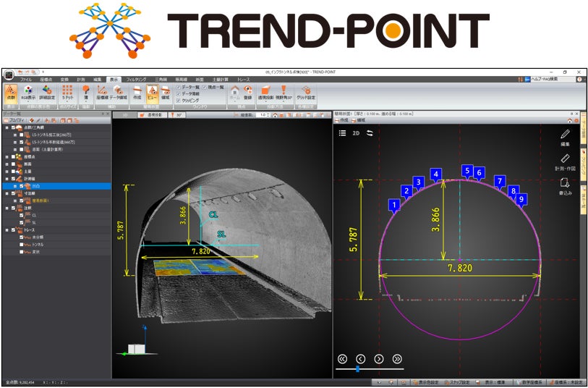Go to next section with right arrow

tap(379, 359)
